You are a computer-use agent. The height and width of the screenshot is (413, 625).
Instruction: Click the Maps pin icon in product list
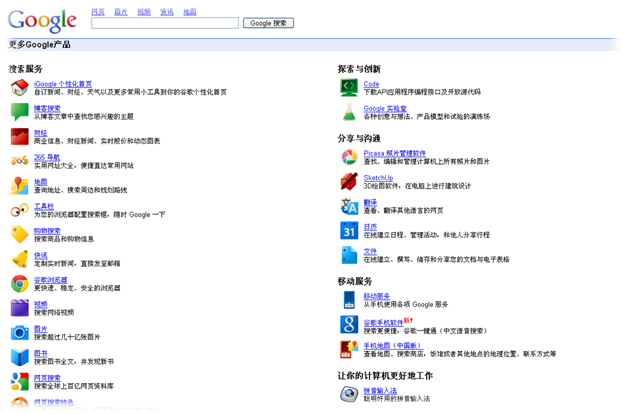pos(20,185)
